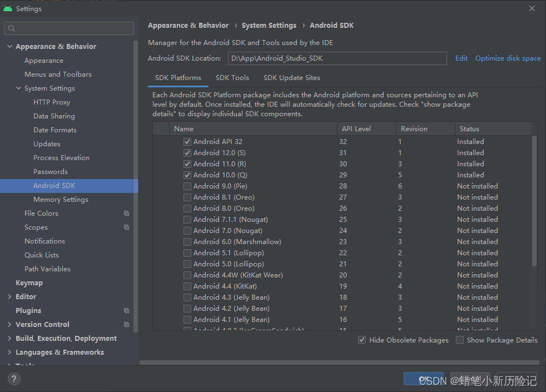The image size is (546, 392).
Task: Click the Android 7.1.1 (Nougat) row name
Action: coord(231,219)
